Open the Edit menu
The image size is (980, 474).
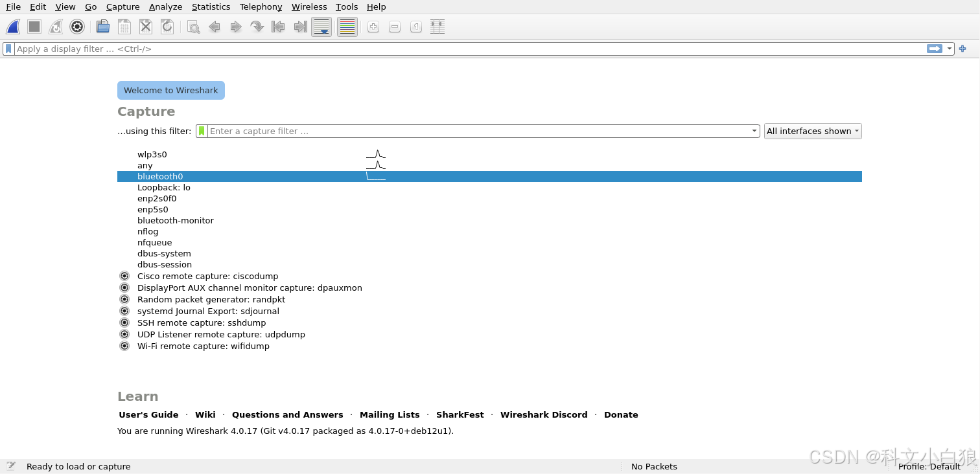point(38,6)
